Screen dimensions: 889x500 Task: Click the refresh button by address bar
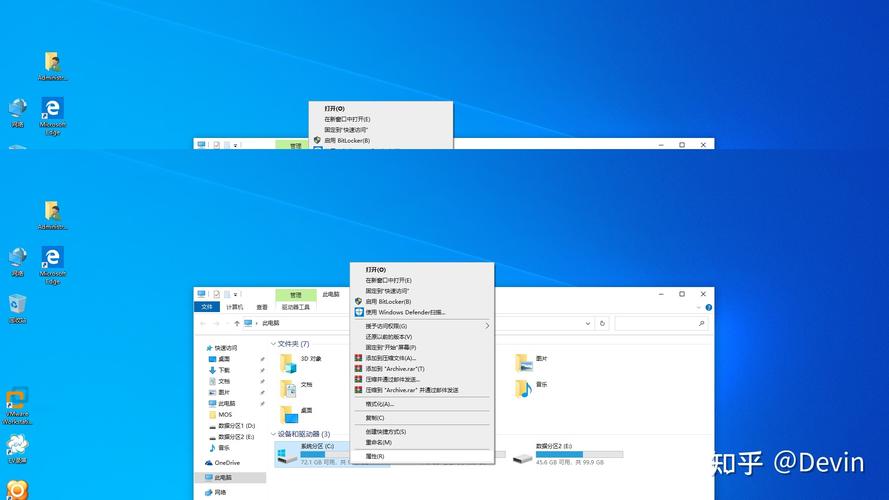click(x=602, y=323)
